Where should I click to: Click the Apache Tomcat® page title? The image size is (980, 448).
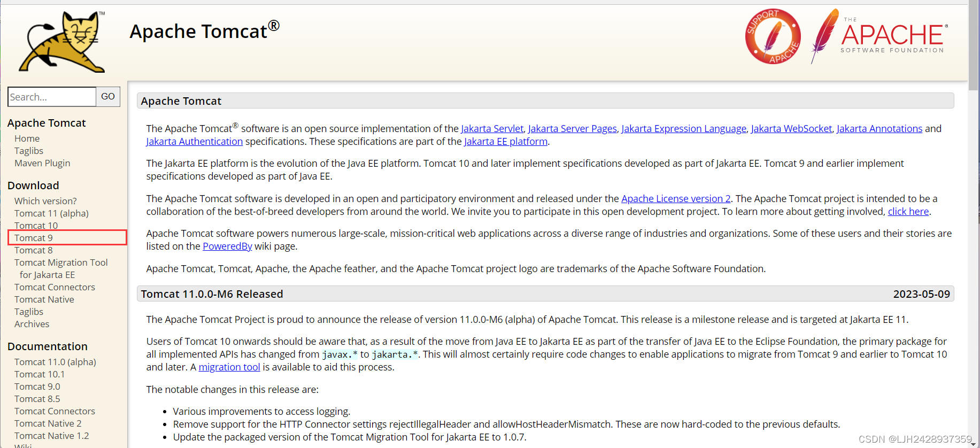click(205, 30)
